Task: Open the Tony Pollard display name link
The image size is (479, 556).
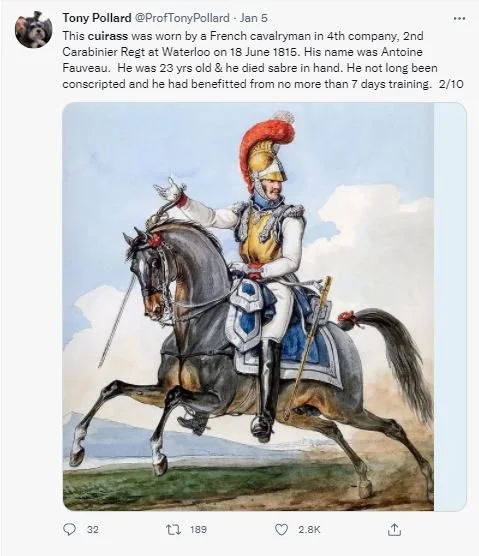Action: coord(97,18)
